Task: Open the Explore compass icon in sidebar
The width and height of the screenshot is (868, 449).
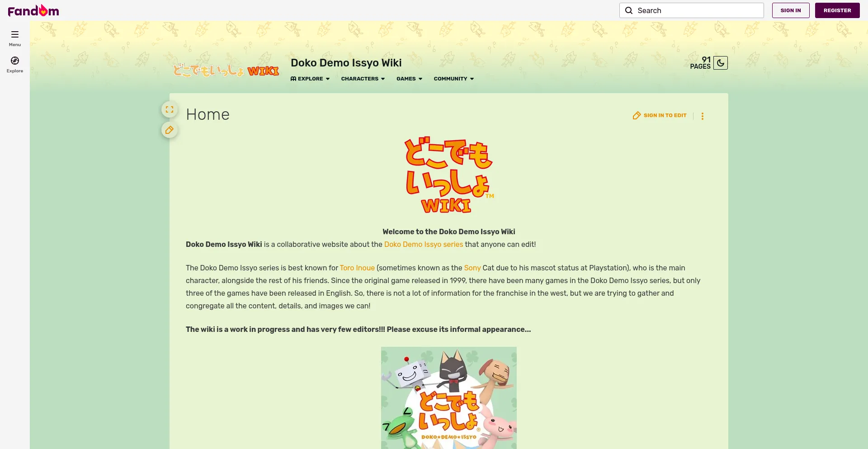Action: tap(15, 61)
